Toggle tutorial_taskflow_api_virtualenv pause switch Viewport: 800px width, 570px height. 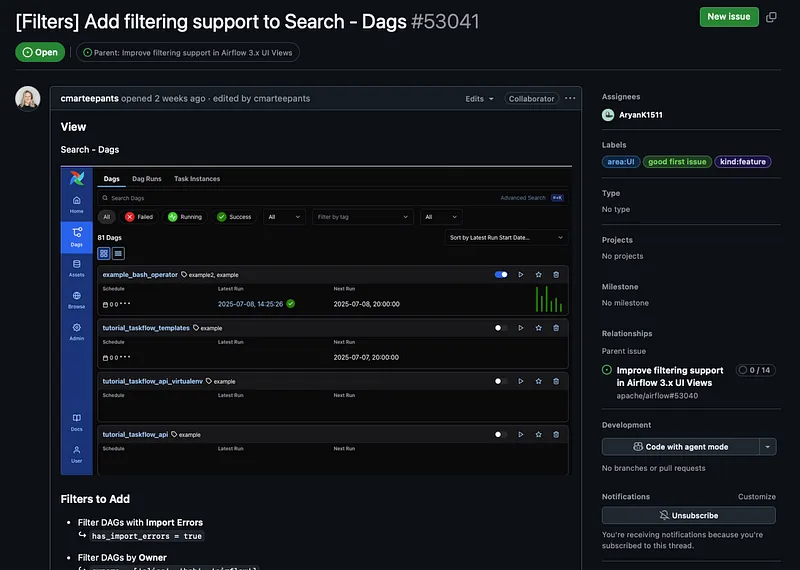pos(501,381)
